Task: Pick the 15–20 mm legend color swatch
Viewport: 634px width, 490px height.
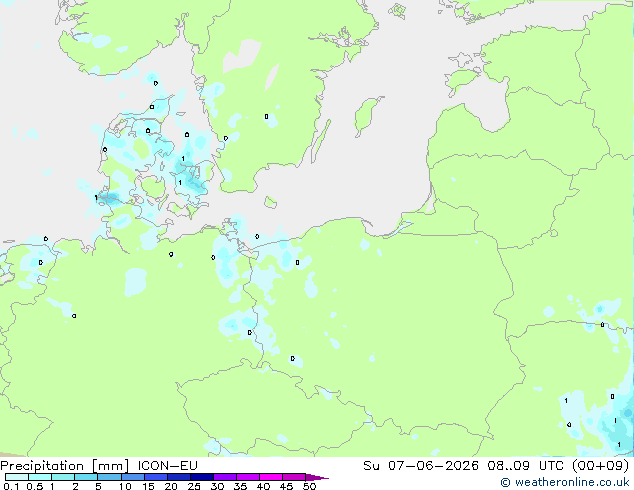Action: coord(155,477)
